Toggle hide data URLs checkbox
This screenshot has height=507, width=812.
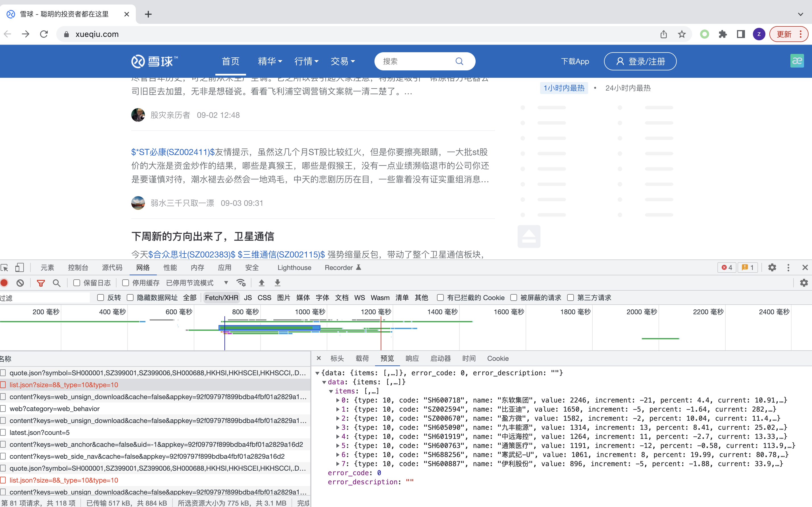click(130, 298)
